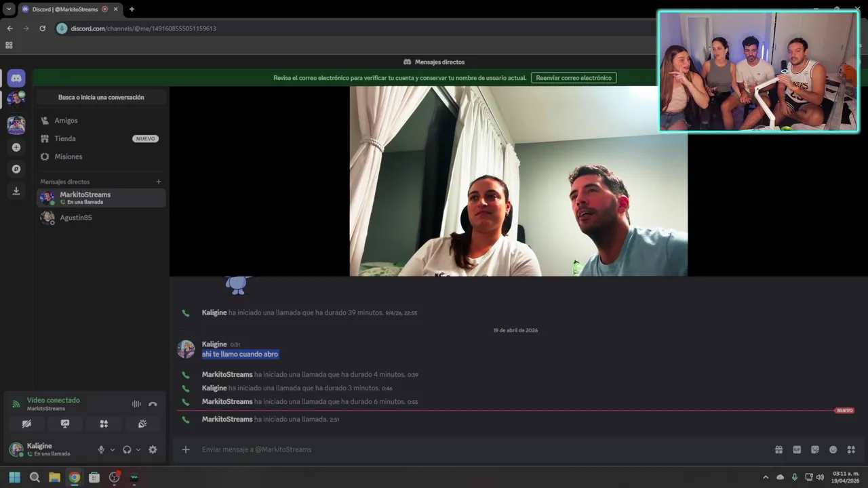
Task: View site information icon in address bar
Action: pyautogui.click(x=62, y=28)
